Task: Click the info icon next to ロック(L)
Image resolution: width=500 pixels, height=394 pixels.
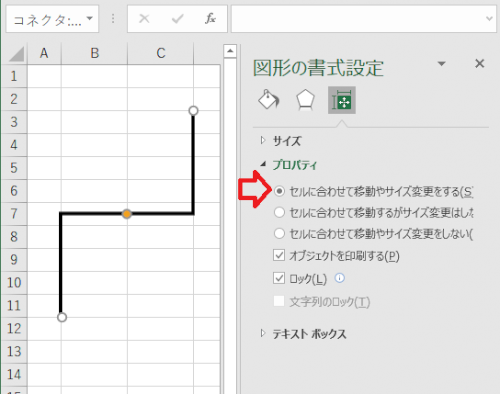Action: [x=339, y=278]
